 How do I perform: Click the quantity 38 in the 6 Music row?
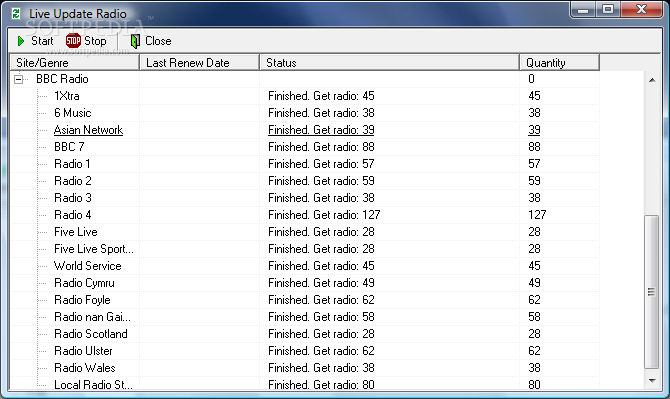click(x=534, y=113)
